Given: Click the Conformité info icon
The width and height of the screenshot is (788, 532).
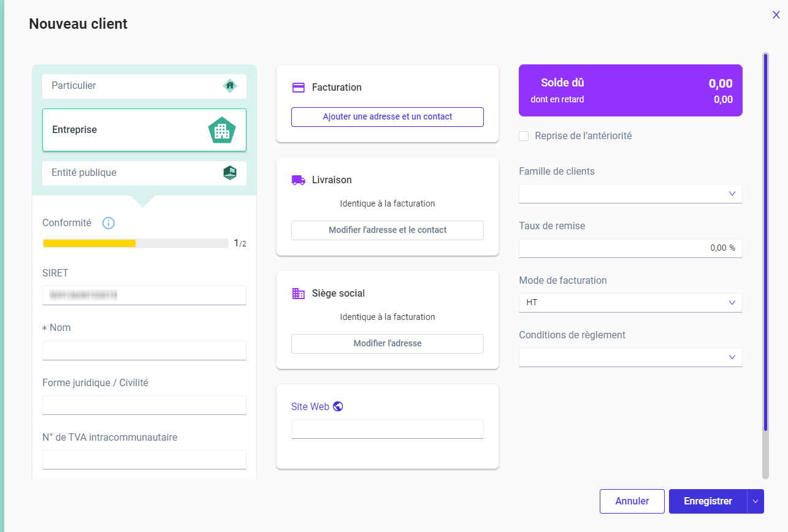Looking at the screenshot, I should (109, 223).
